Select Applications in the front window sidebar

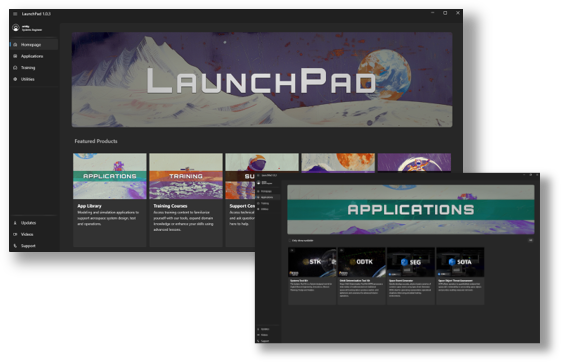pos(268,197)
